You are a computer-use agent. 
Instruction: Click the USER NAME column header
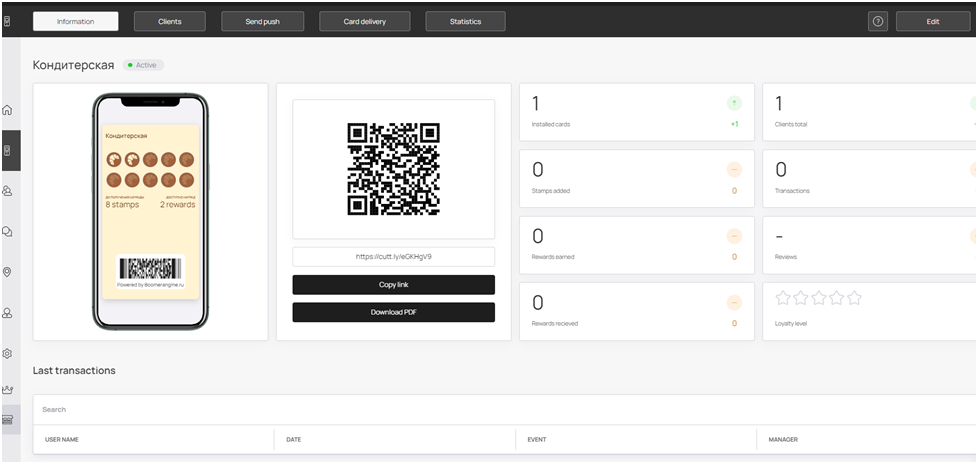[x=62, y=440]
